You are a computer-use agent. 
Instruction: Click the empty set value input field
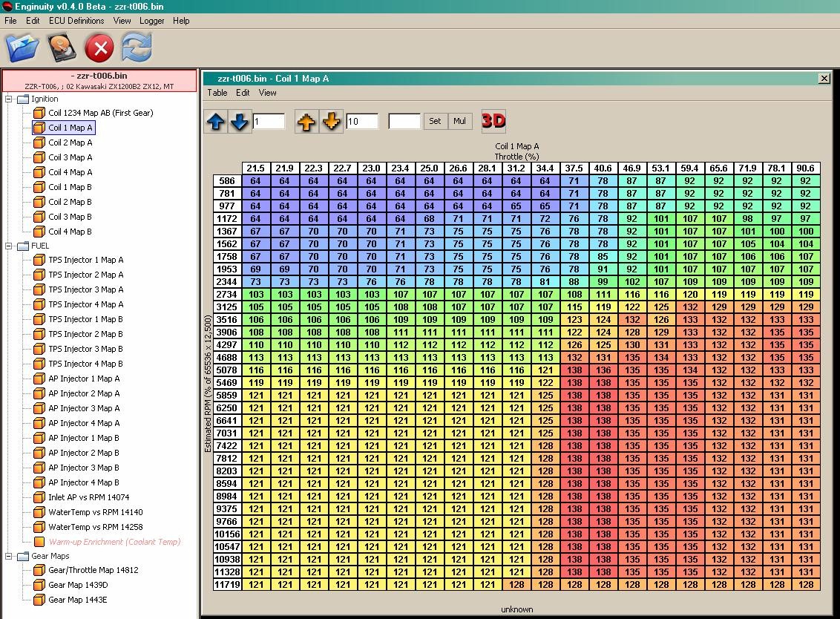click(x=404, y=121)
